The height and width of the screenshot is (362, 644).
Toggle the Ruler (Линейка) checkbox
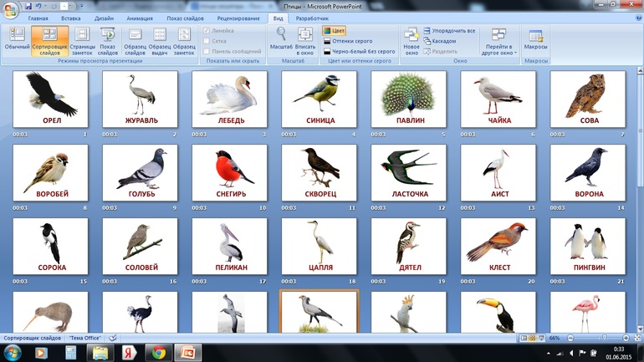pyautogui.click(x=207, y=31)
